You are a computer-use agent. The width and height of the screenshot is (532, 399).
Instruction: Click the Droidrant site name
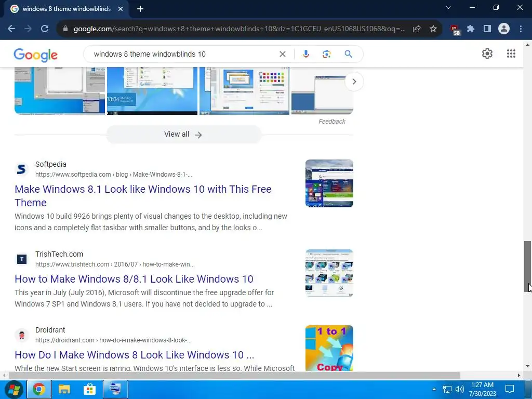click(50, 330)
